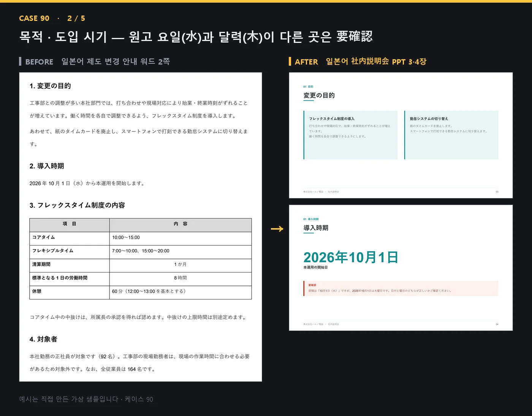Click the "BEFORE" label
This screenshot has height=416, width=532.
point(39,61)
